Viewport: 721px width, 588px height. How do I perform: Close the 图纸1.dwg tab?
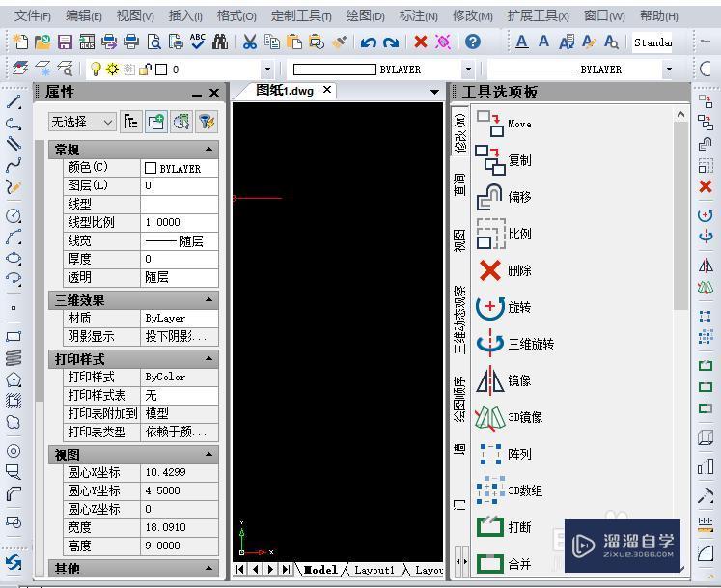coord(327,90)
